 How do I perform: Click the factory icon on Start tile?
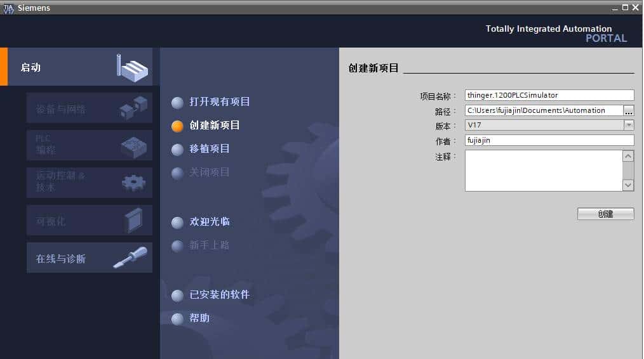tap(132, 68)
